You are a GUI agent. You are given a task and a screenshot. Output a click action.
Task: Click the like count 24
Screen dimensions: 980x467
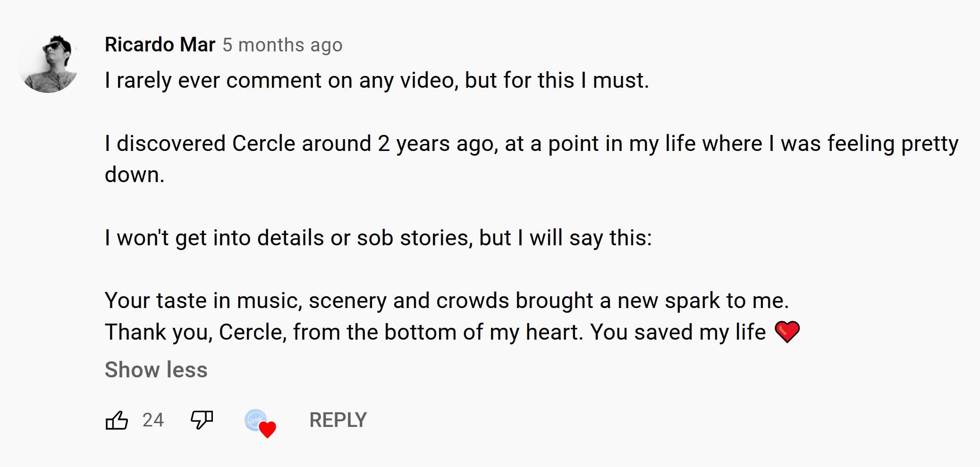(153, 420)
